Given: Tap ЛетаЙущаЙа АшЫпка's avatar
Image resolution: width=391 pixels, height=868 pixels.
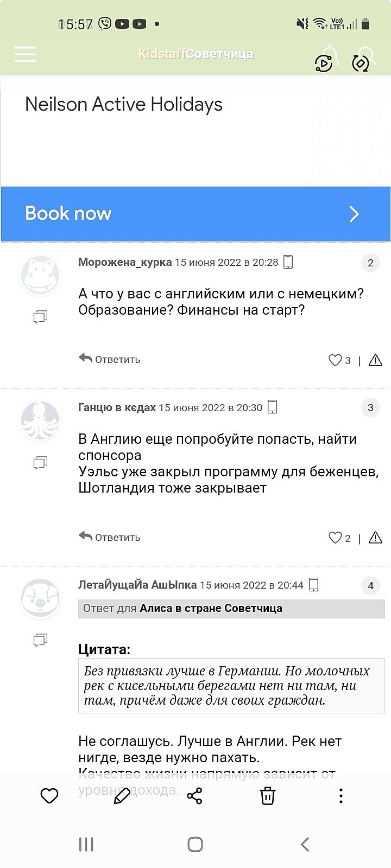Looking at the screenshot, I should pyautogui.click(x=40, y=598).
